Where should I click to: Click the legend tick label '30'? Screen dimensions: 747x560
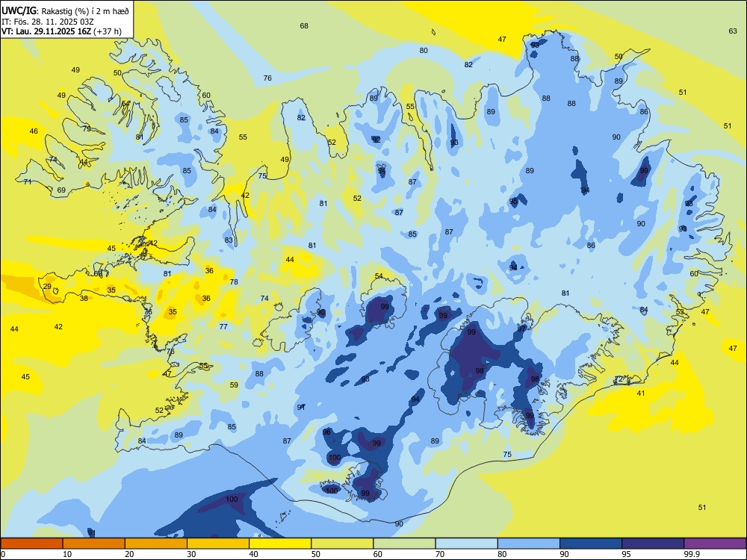191,554
